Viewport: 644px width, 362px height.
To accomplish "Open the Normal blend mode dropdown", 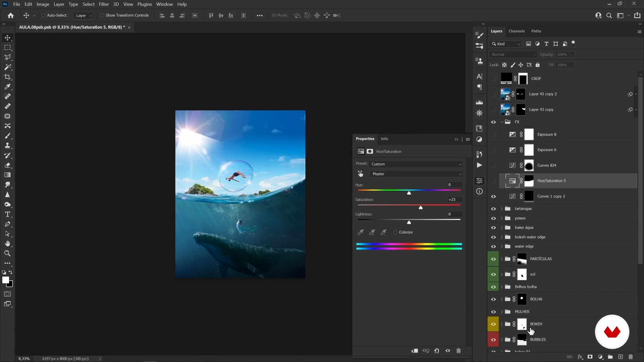I will click(x=513, y=55).
